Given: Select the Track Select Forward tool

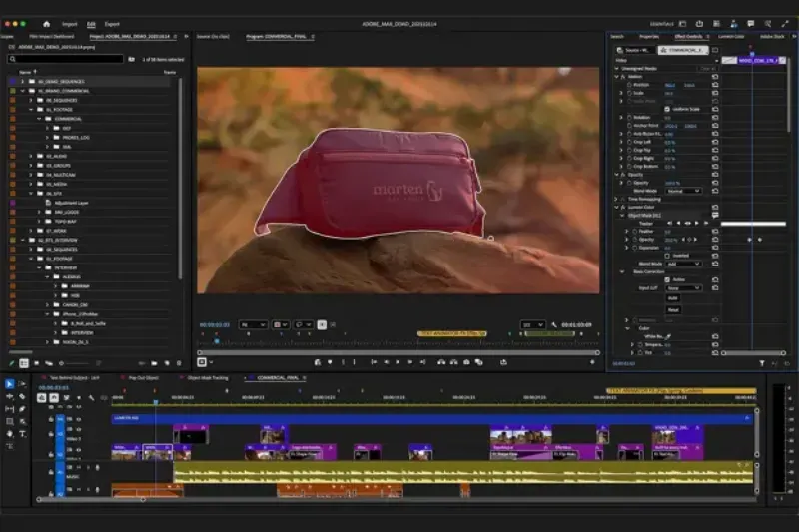Looking at the screenshot, I should tap(22, 384).
